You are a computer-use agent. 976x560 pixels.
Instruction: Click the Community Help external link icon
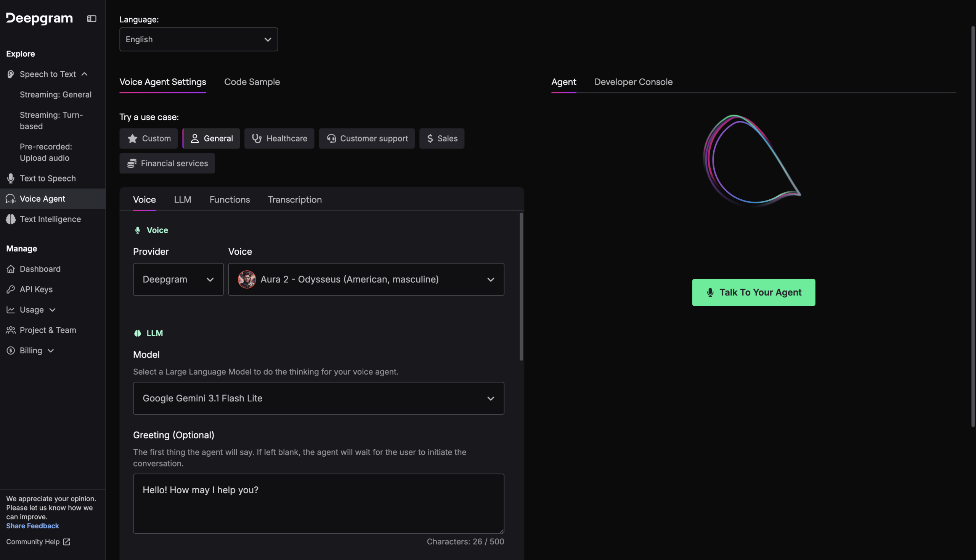click(66, 542)
